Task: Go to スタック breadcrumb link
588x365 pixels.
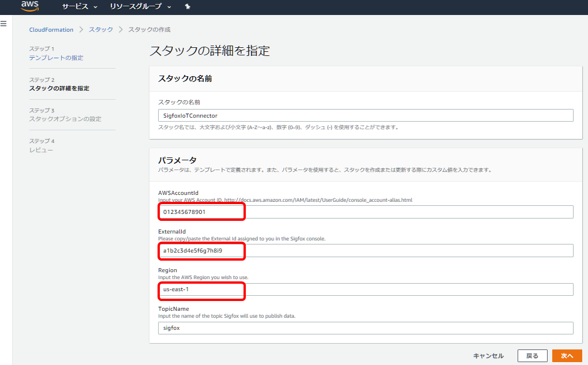Action: (x=101, y=29)
